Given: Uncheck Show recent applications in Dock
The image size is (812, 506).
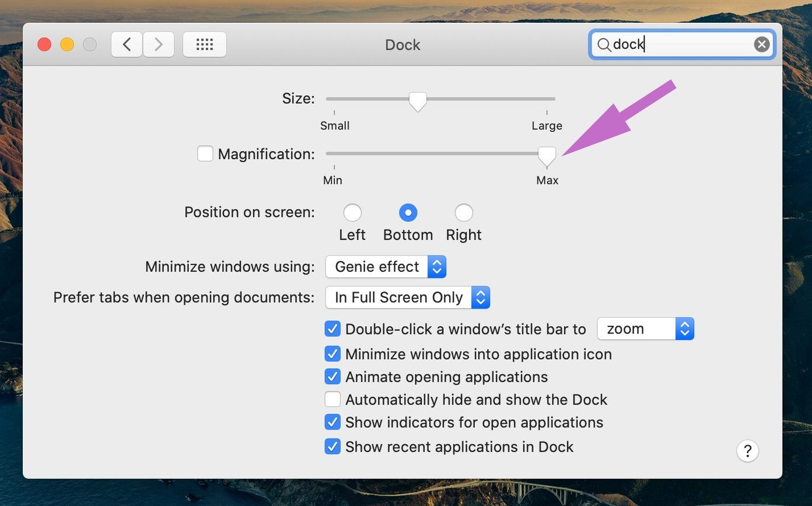Looking at the screenshot, I should [332, 447].
